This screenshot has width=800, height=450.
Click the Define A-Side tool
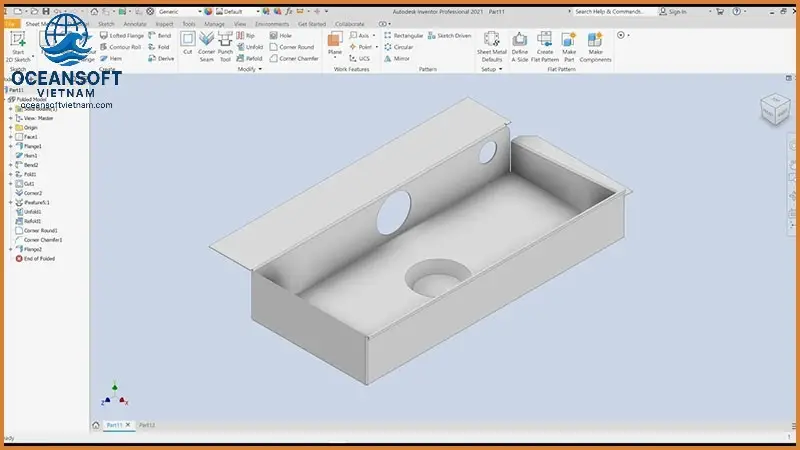click(520, 44)
